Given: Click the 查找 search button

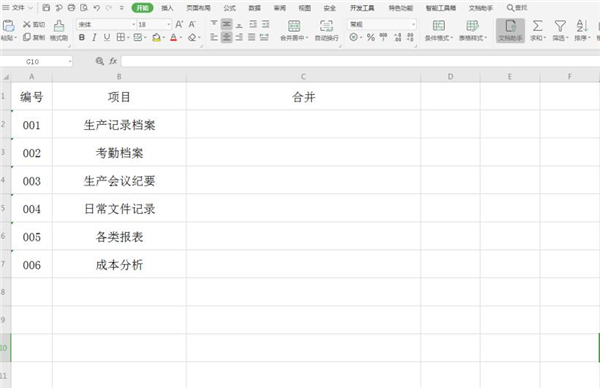Looking at the screenshot, I should (x=517, y=8).
